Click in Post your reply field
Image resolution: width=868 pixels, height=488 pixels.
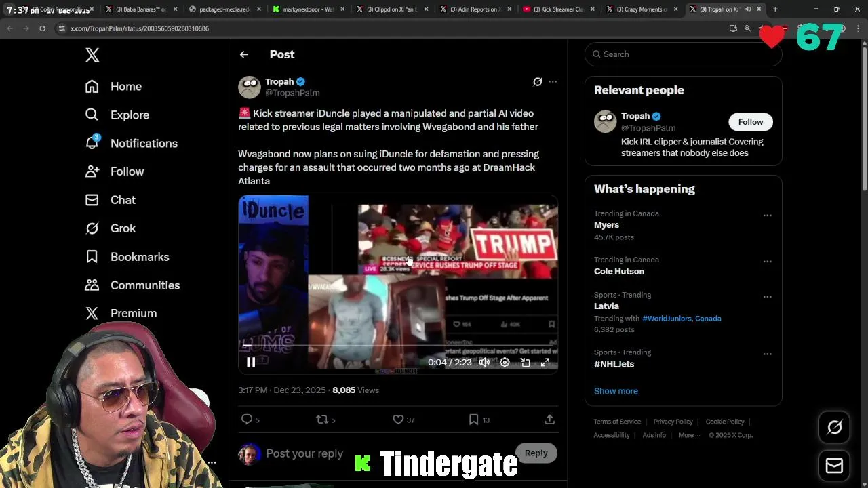(304, 453)
